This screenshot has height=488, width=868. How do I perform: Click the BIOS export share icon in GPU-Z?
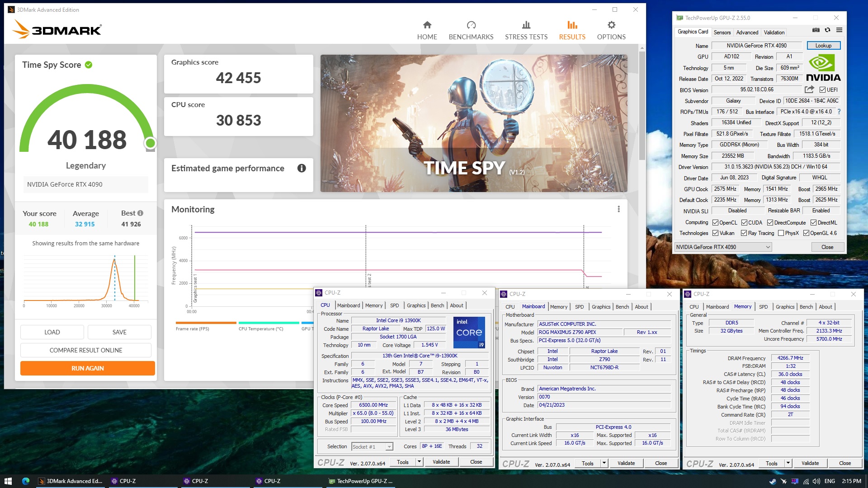pos(809,89)
